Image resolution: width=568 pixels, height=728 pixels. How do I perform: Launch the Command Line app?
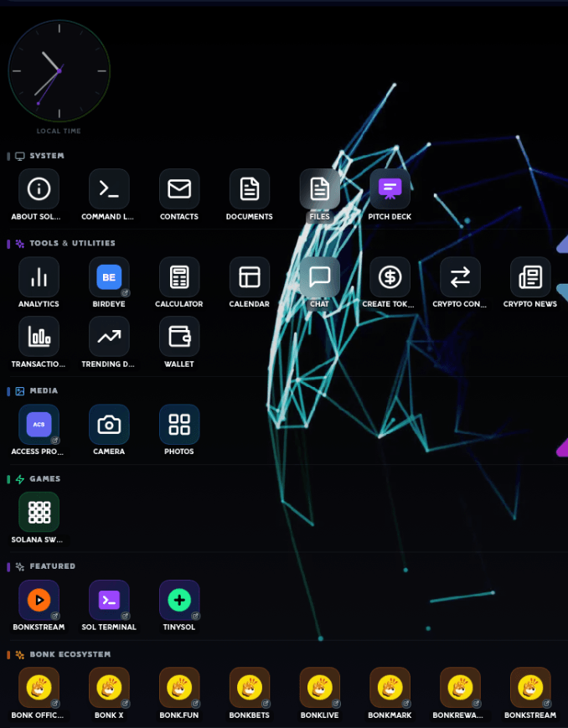point(109,189)
